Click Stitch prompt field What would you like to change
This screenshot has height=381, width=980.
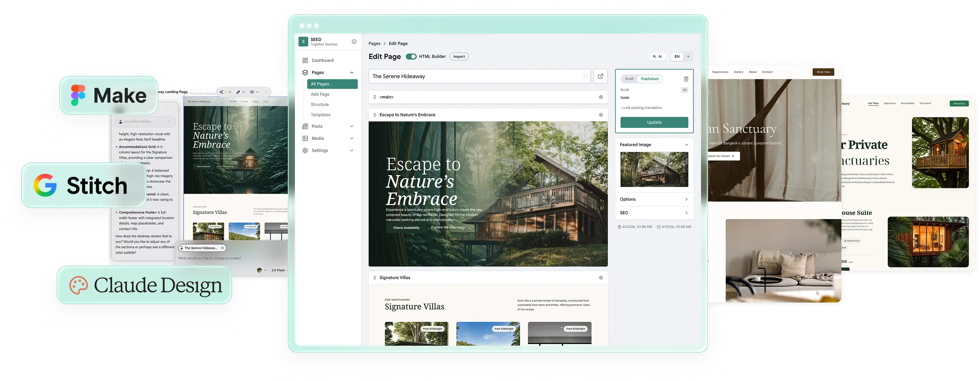click(x=210, y=258)
